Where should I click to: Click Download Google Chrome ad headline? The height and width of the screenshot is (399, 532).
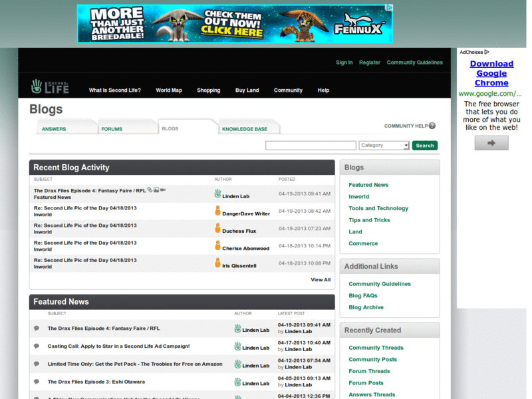[x=491, y=73]
